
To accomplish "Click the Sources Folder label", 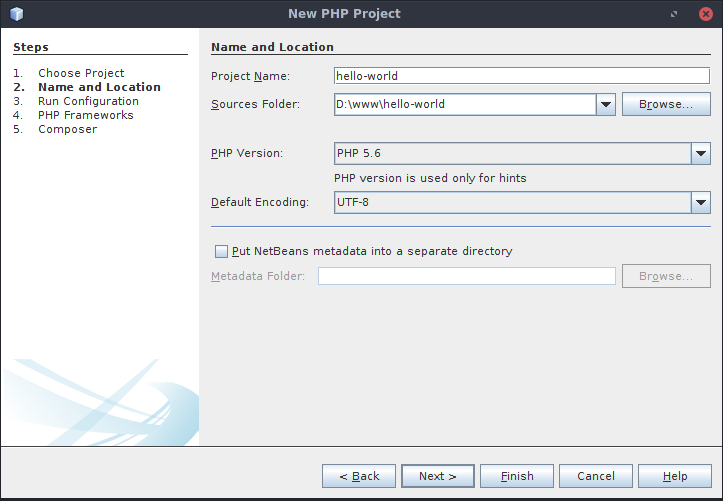I will coord(255,104).
